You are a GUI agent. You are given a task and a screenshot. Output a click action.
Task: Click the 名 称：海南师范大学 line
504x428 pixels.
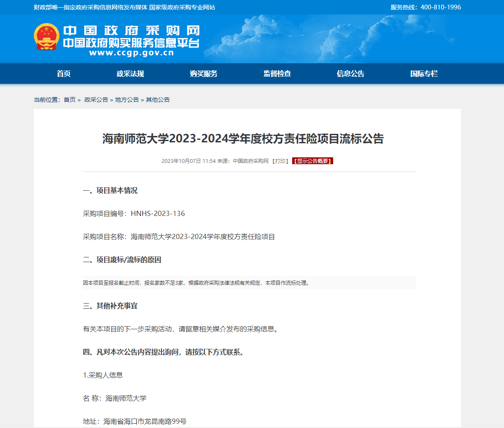point(115,398)
